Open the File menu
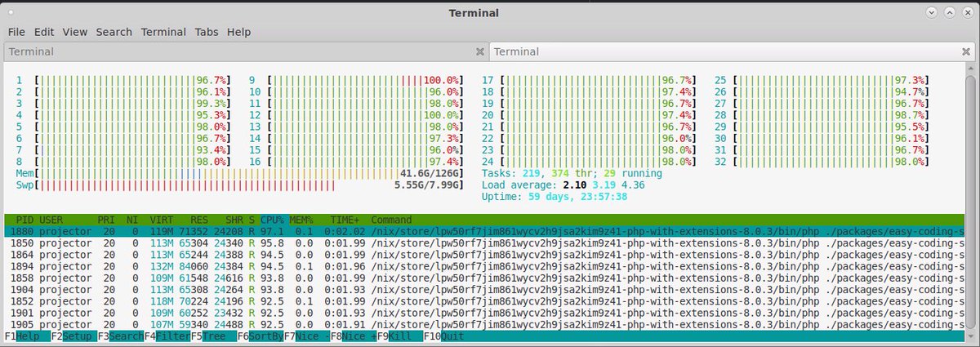 16,32
